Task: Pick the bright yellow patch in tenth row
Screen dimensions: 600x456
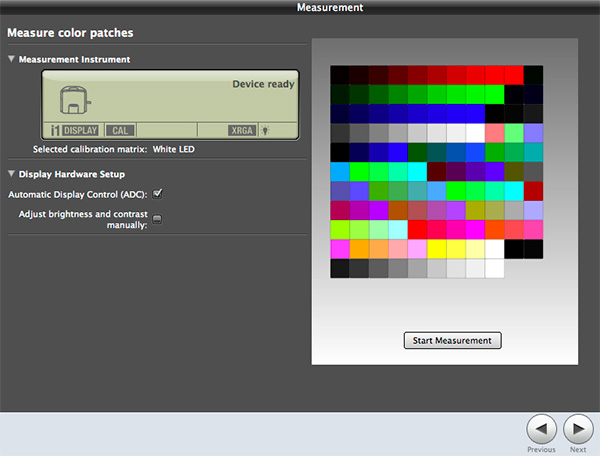Action: [437, 248]
